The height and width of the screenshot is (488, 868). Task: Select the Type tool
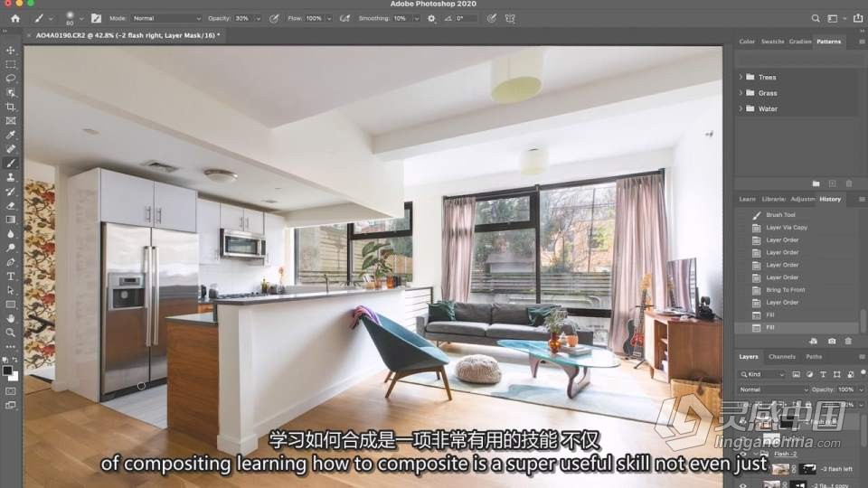tap(11, 277)
